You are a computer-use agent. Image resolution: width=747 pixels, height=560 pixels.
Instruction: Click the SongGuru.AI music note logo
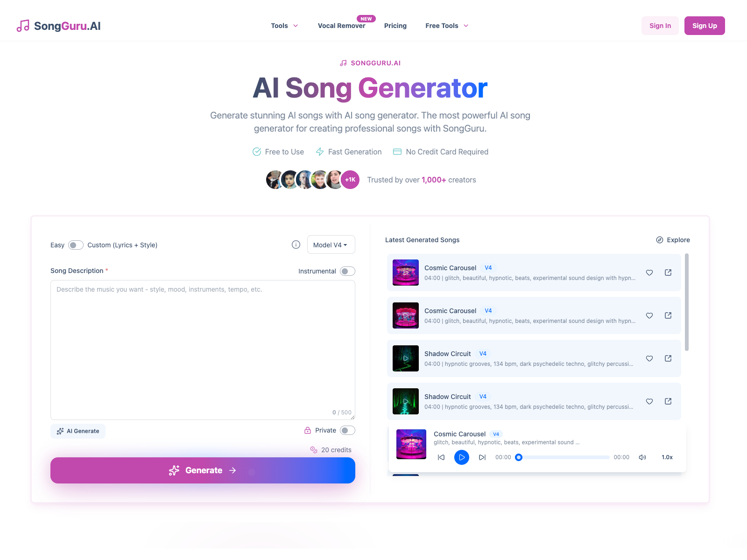coord(23,26)
